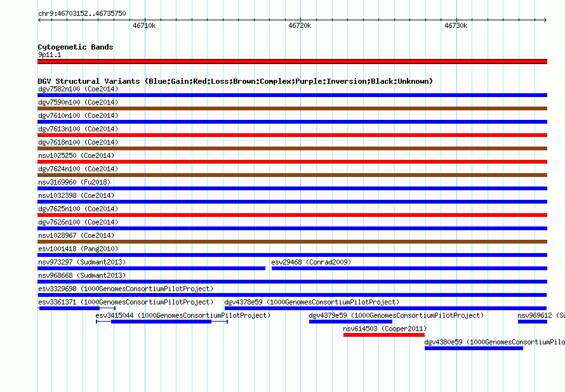Select the red loss bar under nsv614503
565x392 pixels.
(x=384, y=335)
